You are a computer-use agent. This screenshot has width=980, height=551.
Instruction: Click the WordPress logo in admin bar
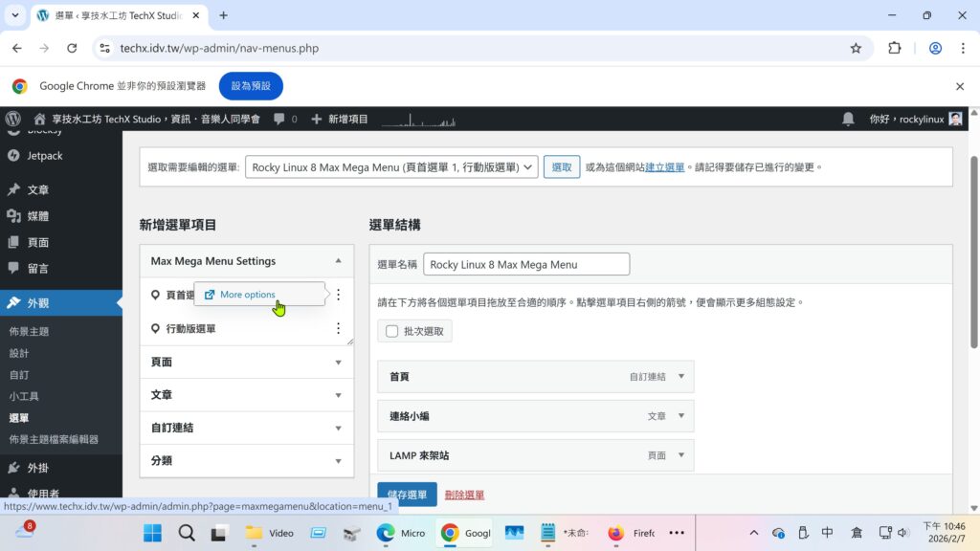(13, 119)
